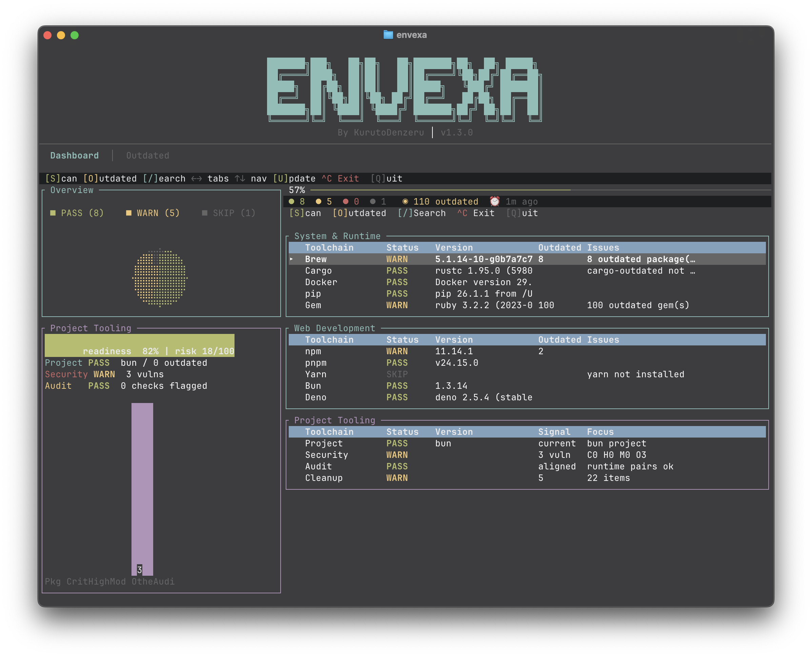Click [Q]uit in the lower shortcut row
This screenshot has width=812, height=657.
522,213
